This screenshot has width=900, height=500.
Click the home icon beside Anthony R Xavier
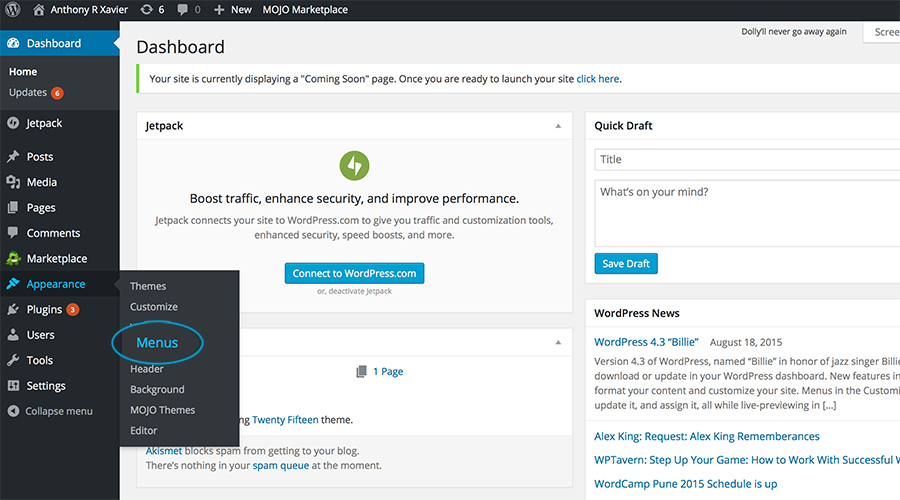tap(38, 10)
